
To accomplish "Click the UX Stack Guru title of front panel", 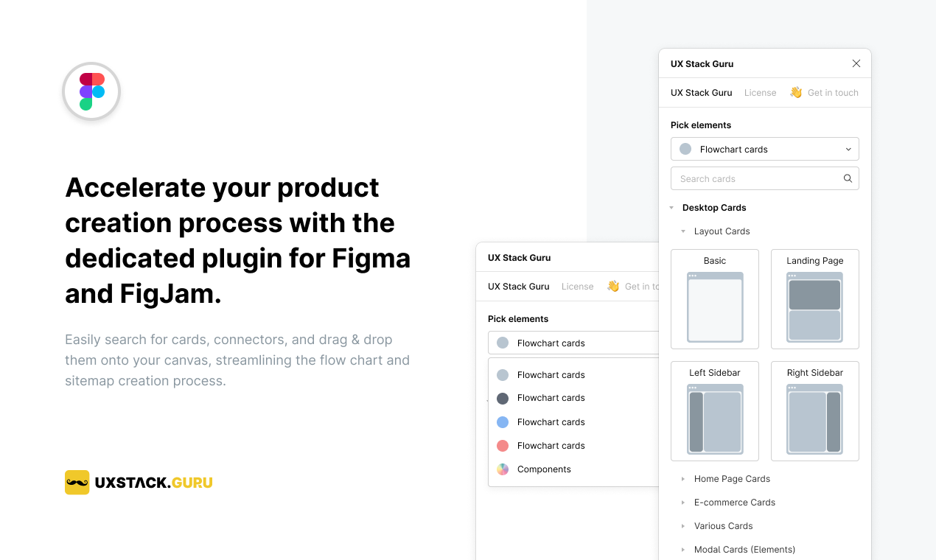I will point(702,64).
